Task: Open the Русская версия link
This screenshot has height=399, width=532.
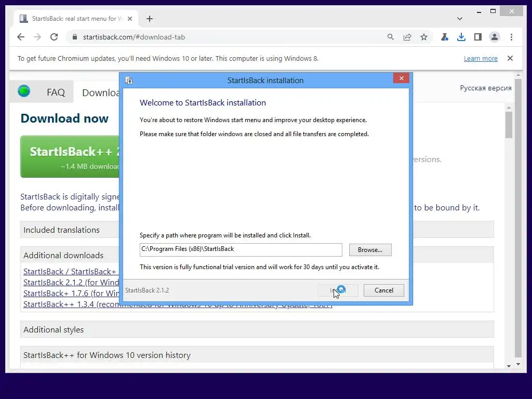Action: coord(486,88)
